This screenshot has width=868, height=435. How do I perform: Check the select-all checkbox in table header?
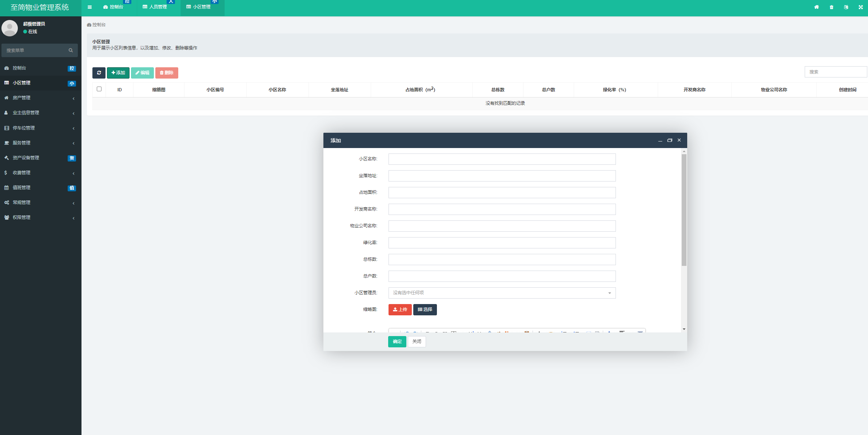point(99,89)
